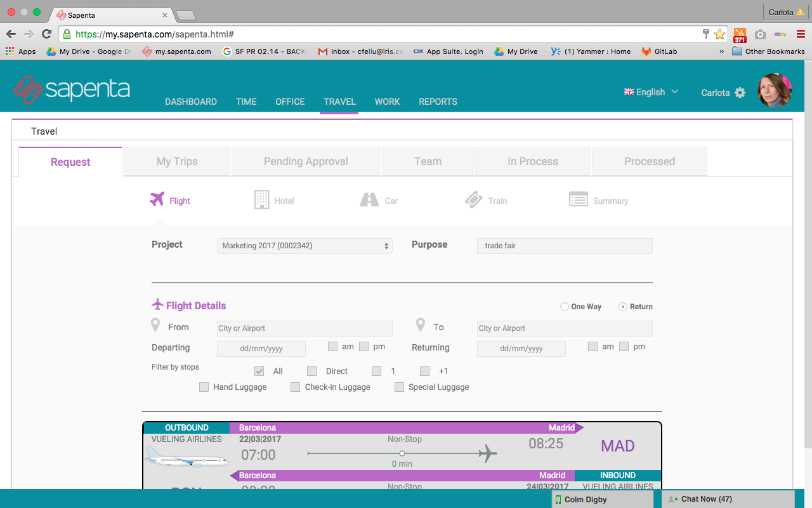
Task: Click the extension icon showing 371
Action: click(x=740, y=35)
